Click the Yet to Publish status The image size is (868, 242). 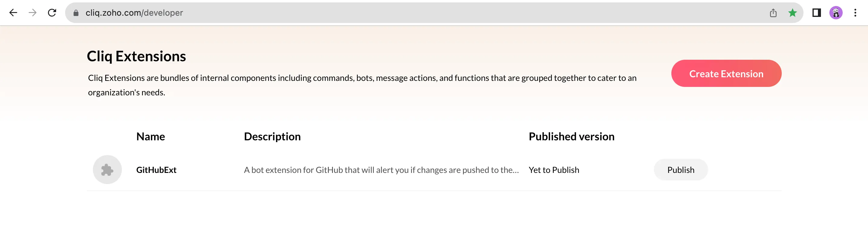point(554,170)
